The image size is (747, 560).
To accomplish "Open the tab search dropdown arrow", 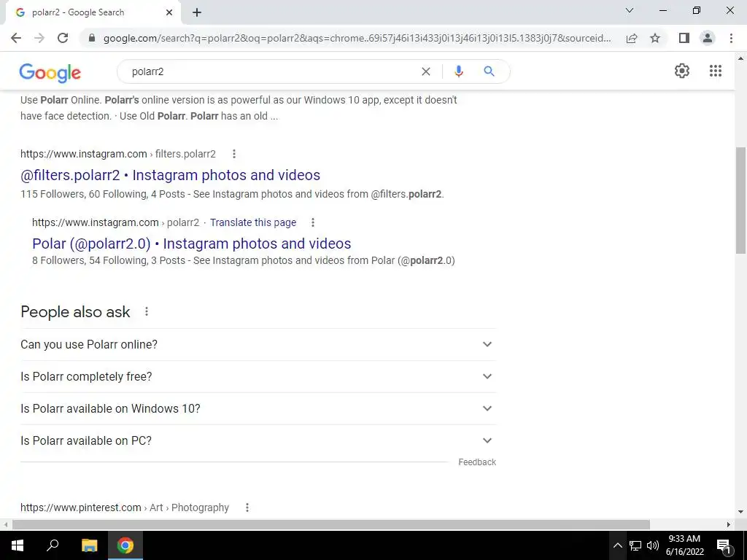I will [630, 10].
